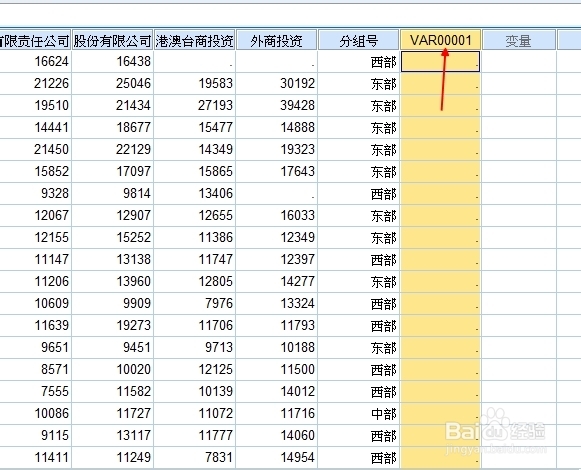This screenshot has width=581, height=470.
Task: Click cell value 22129
Action: 133,149
